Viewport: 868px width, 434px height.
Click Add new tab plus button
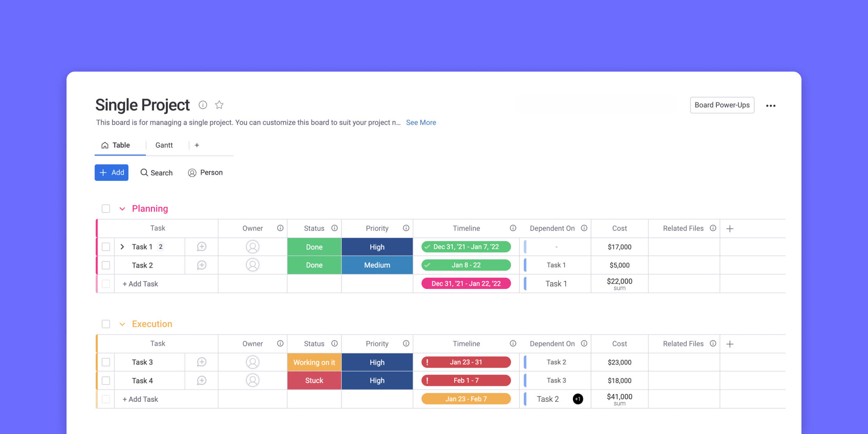pos(196,145)
